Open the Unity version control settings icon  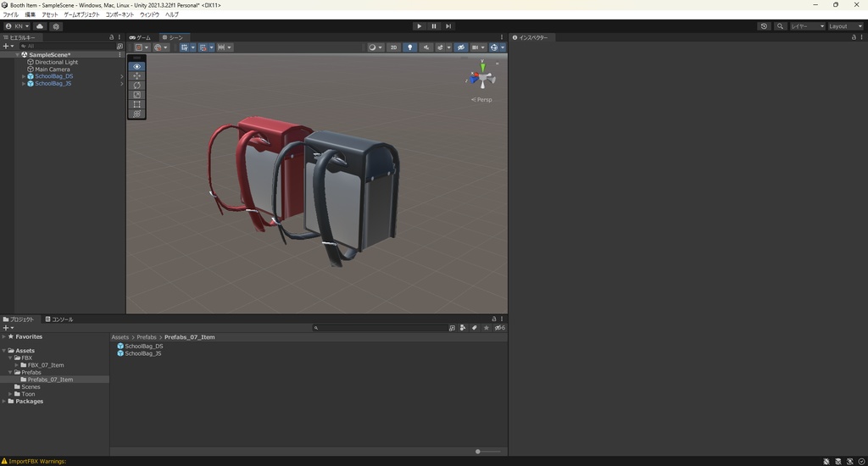click(x=56, y=26)
